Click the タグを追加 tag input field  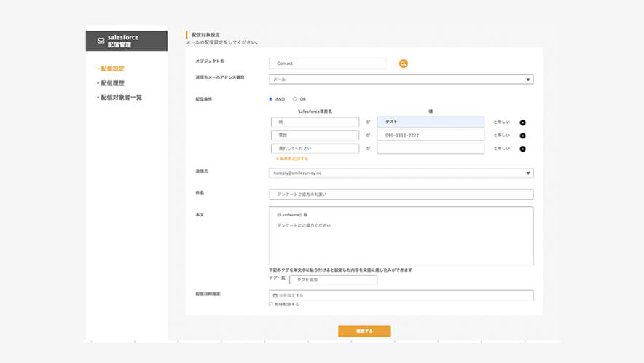tap(333, 280)
